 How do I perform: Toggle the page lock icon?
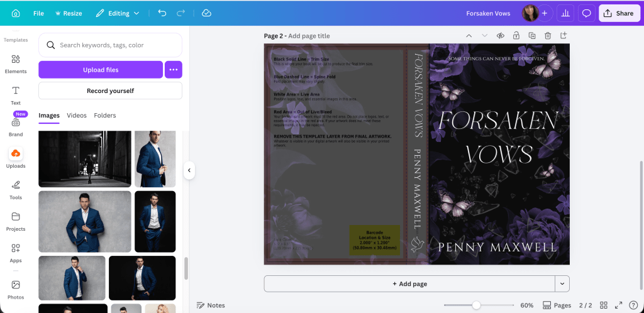(516, 36)
